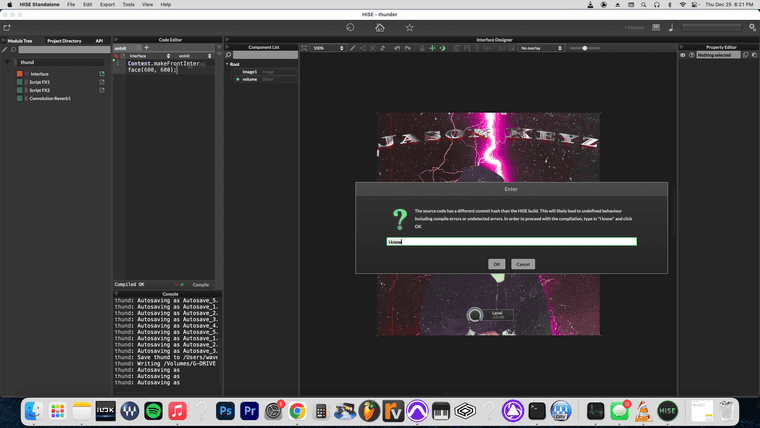Screen dimensions: 760x428
Task: Open the 100% zoom dropdown
Action: coord(328,48)
